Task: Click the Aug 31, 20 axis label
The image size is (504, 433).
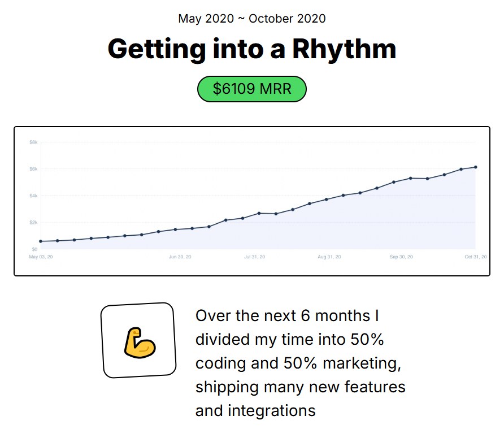Action: click(329, 257)
